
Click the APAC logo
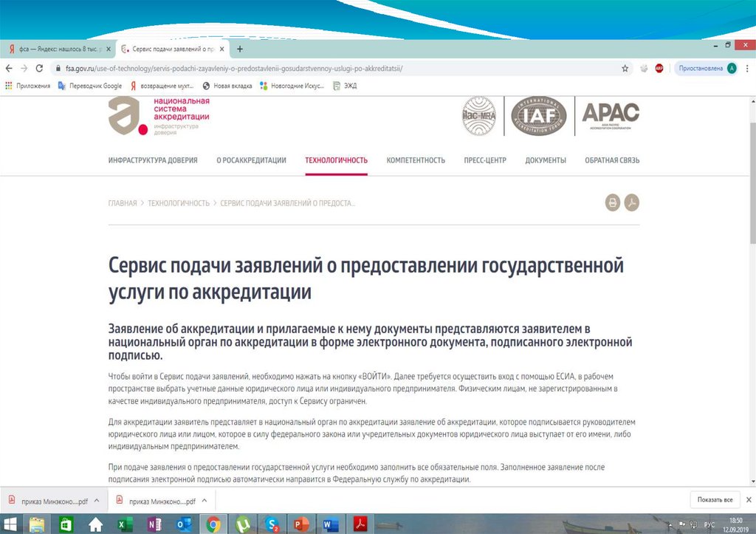(x=611, y=116)
